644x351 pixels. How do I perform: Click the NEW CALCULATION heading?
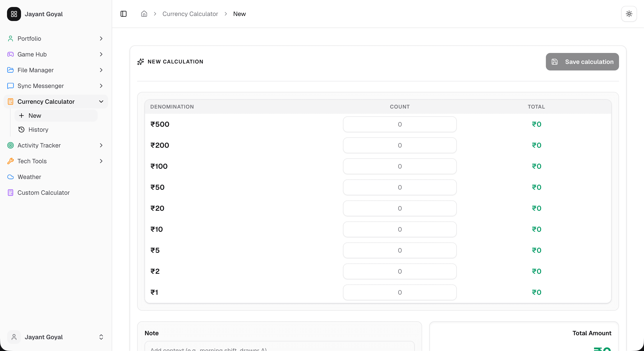click(175, 62)
